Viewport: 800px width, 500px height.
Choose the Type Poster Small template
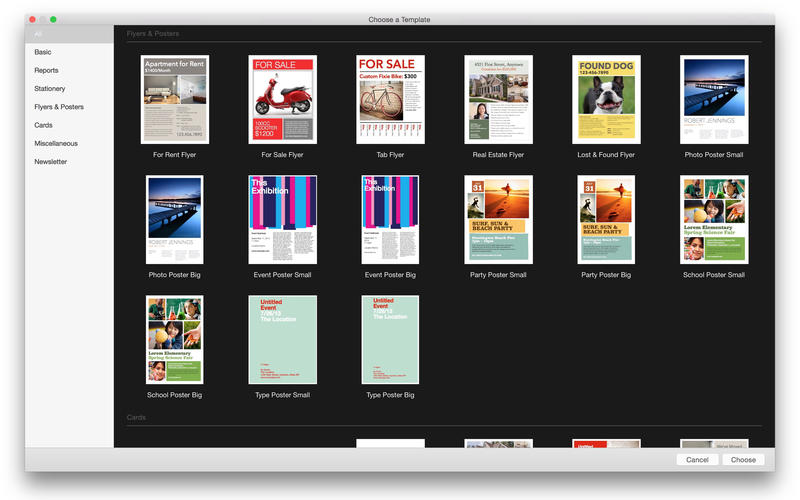coord(282,339)
